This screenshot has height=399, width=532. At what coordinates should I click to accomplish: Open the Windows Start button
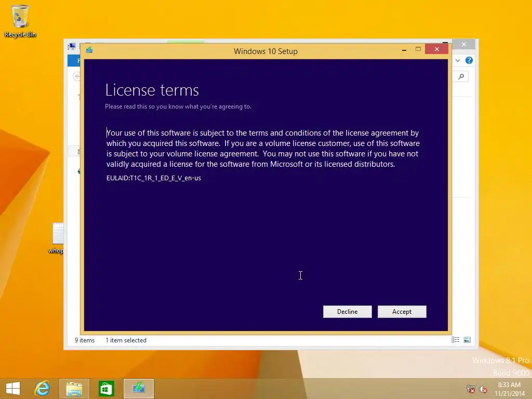point(13,389)
